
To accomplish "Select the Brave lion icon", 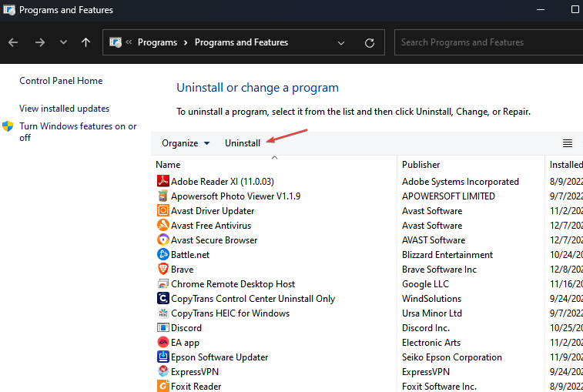I will [163, 269].
